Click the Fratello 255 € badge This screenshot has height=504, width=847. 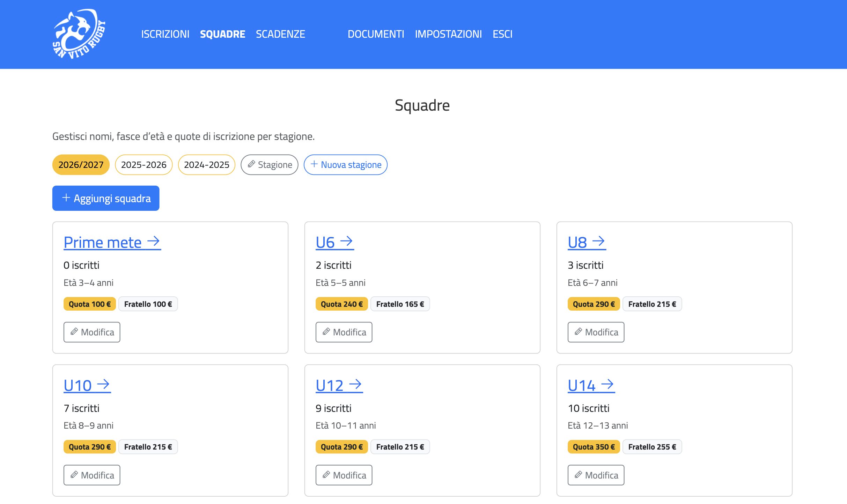click(652, 447)
